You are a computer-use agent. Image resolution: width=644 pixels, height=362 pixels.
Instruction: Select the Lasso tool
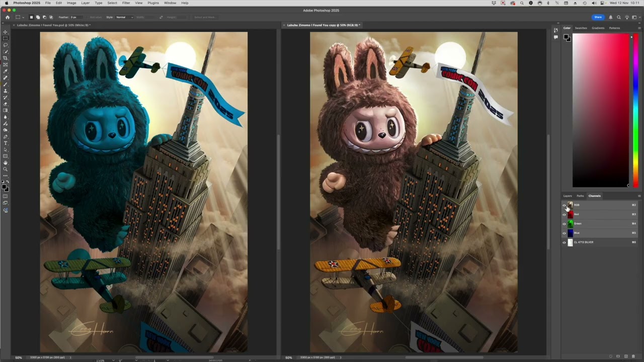[x=6, y=45]
